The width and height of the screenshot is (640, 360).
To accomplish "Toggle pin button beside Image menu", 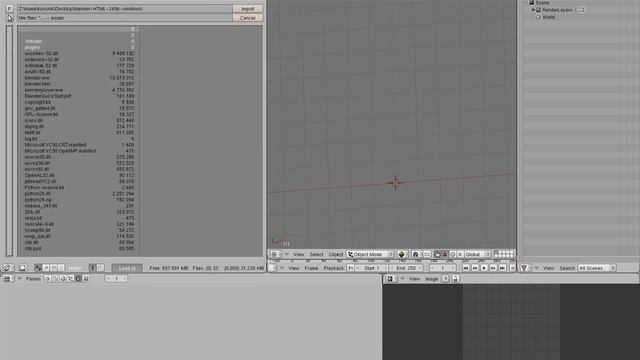I will (446, 279).
